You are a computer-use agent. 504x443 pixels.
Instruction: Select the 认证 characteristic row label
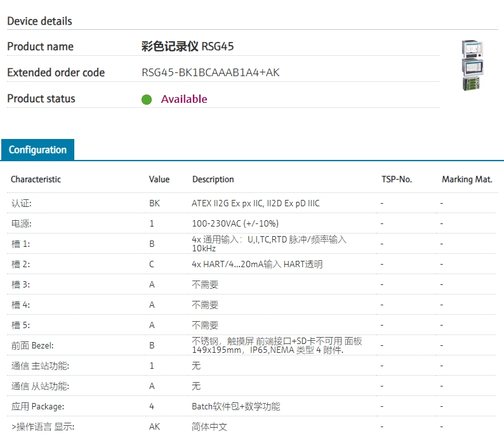click(x=21, y=203)
